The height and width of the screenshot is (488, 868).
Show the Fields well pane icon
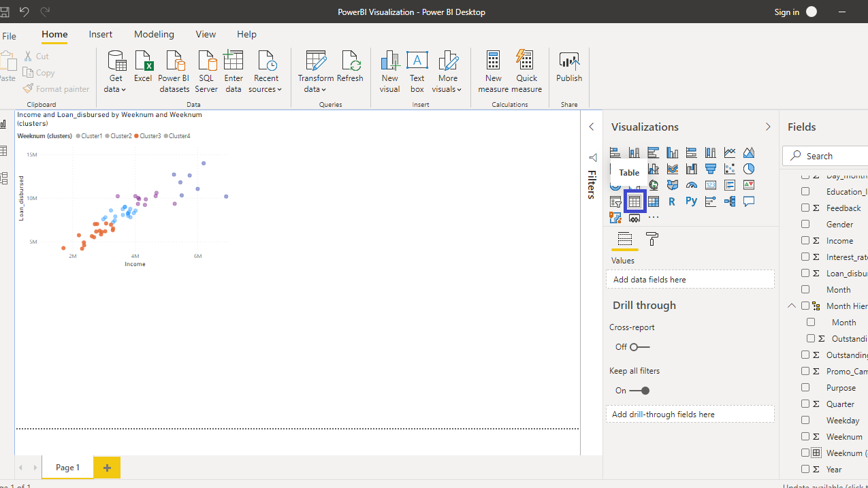coord(624,239)
